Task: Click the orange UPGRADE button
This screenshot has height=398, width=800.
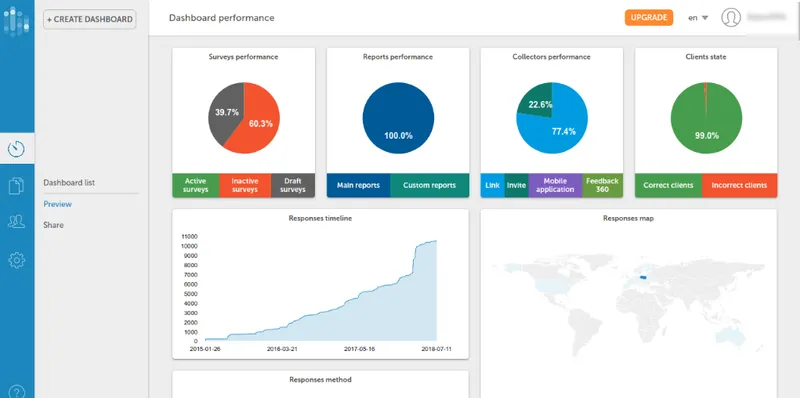Action: [649, 17]
